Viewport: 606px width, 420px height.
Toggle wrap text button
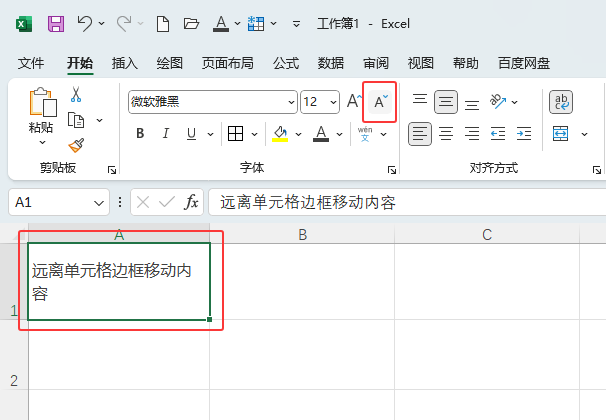click(561, 102)
